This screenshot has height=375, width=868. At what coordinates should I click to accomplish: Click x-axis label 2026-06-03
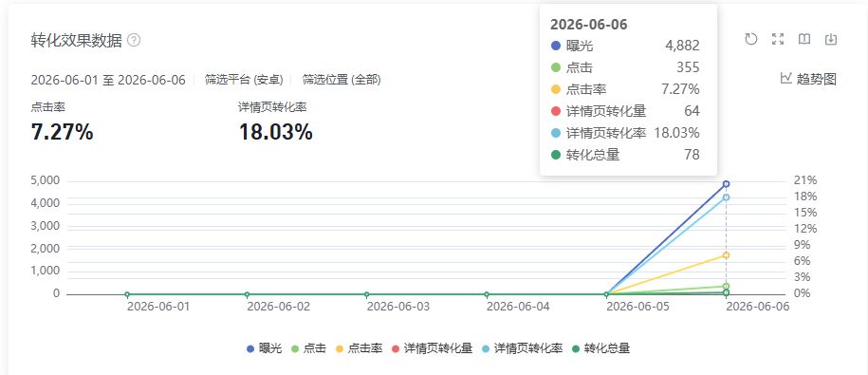point(398,307)
